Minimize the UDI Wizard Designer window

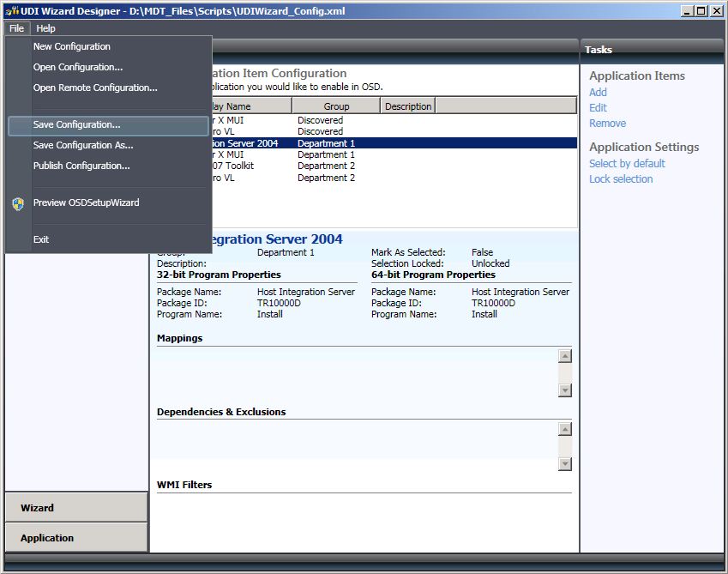687,10
